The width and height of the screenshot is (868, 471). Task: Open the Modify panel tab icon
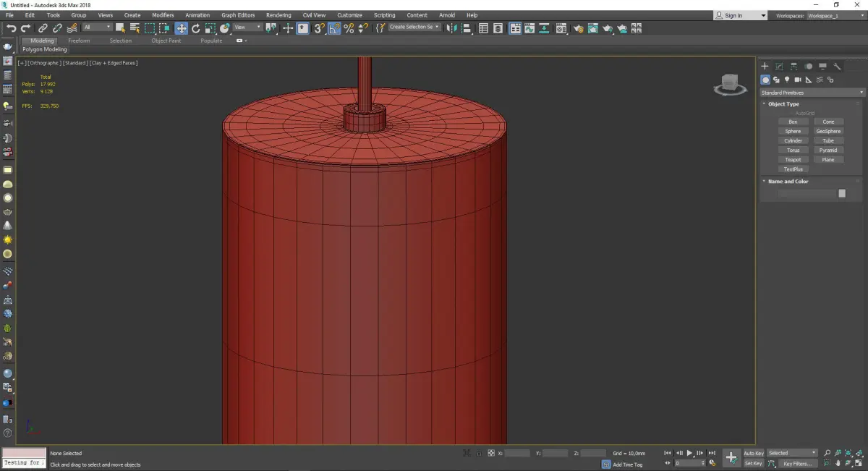(779, 66)
